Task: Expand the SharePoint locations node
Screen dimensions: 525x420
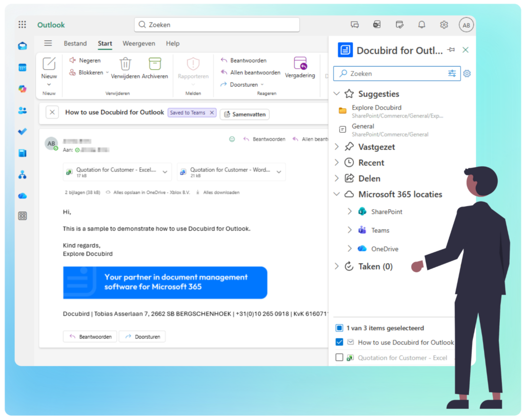Action: click(350, 211)
